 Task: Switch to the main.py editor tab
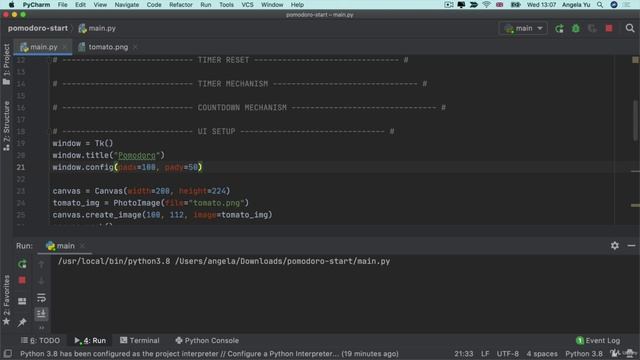click(x=43, y=47)
